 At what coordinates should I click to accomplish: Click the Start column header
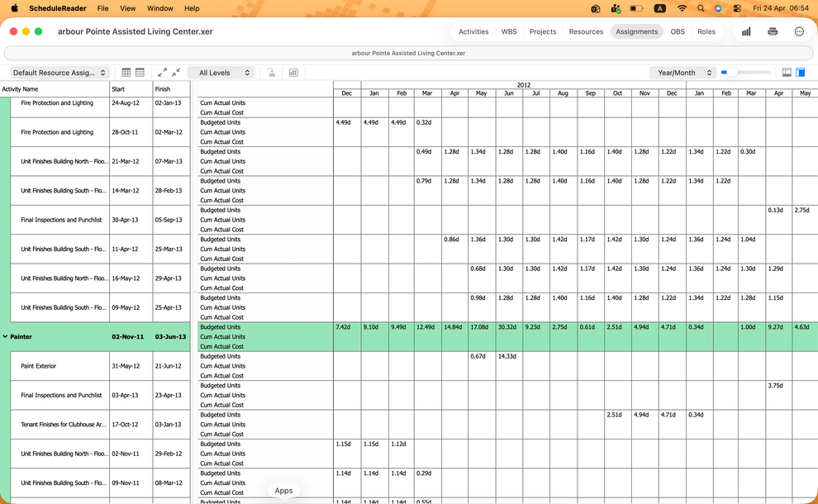pyautogui.click(x=131, y=88)
